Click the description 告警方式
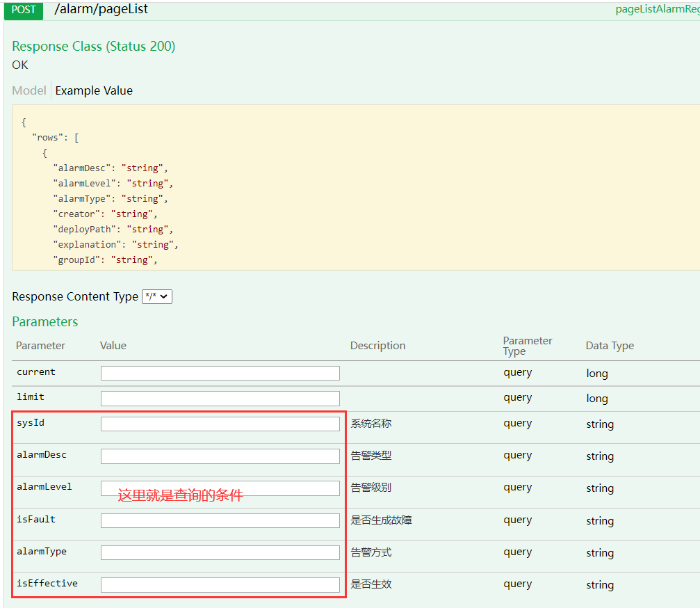 coord(371,552)
